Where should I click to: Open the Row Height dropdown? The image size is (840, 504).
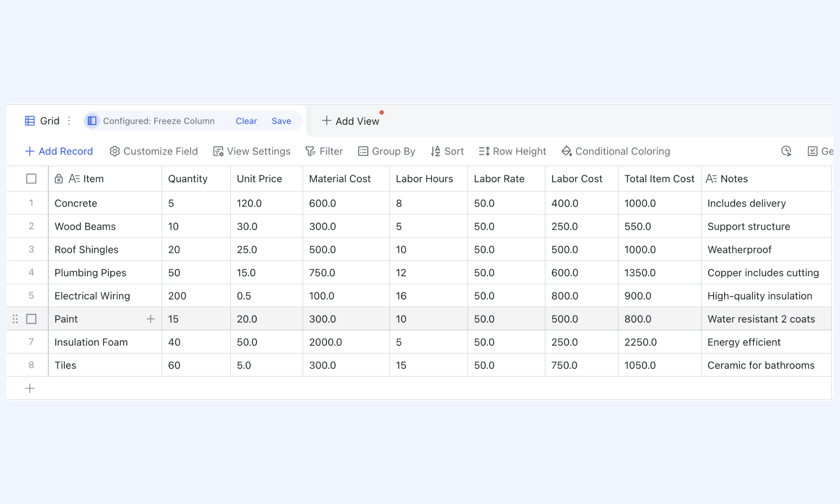pos(512,151)
